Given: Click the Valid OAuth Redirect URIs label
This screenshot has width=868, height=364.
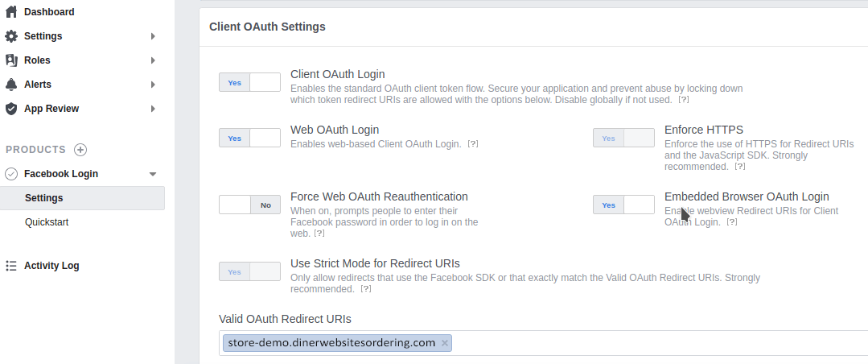Looking at the screenshot, I should coord(285,319).
